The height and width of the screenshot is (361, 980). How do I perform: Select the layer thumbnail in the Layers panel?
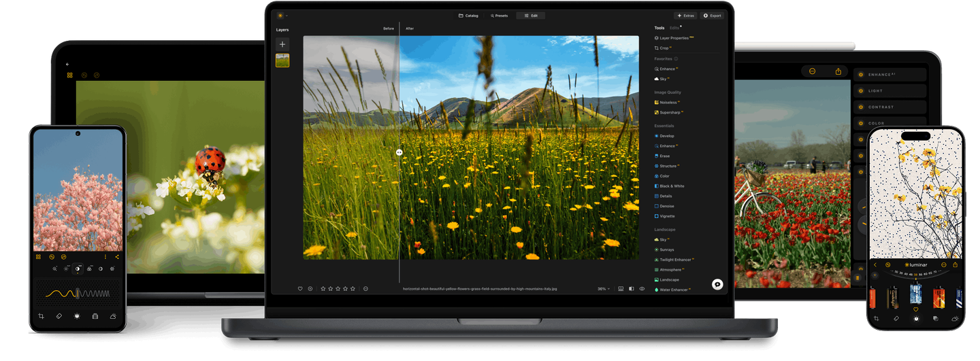[282, 61]
